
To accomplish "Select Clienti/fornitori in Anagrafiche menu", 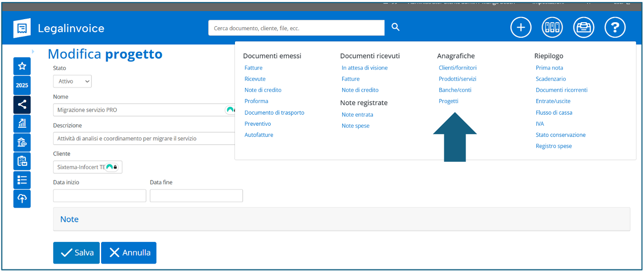I will [x=457, y=68].
